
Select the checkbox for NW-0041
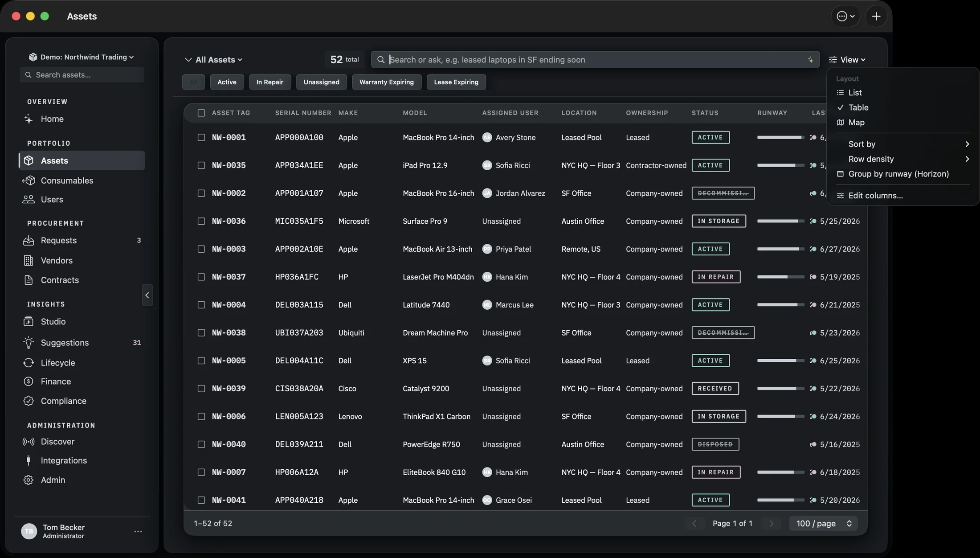(201, 500)
